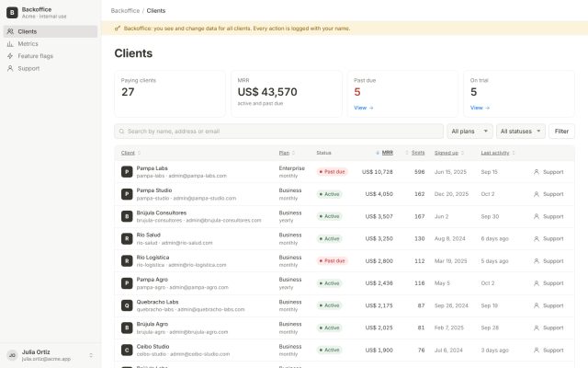The width and height of the screenshot is (588, 368).
Task: Click the Río Salud avatar icon
Action: [127, 239]
